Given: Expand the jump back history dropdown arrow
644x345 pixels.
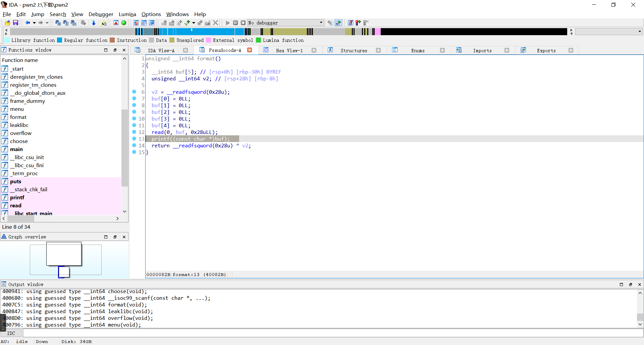Looking at the screenshot, I should (x=34, y=23).
